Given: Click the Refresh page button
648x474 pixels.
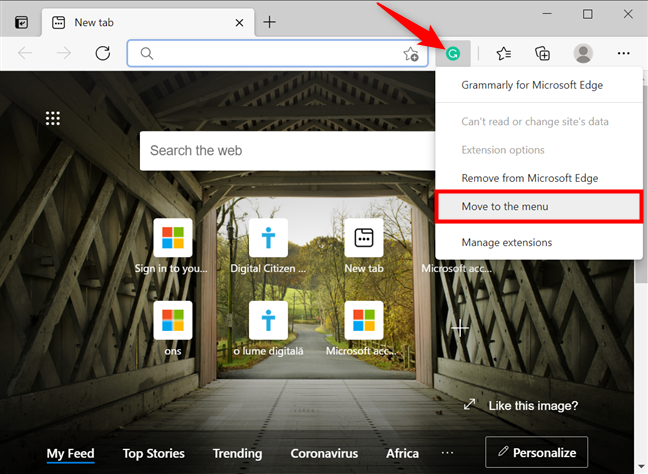Looking at the screenshot, I should [x=102, y=53].
